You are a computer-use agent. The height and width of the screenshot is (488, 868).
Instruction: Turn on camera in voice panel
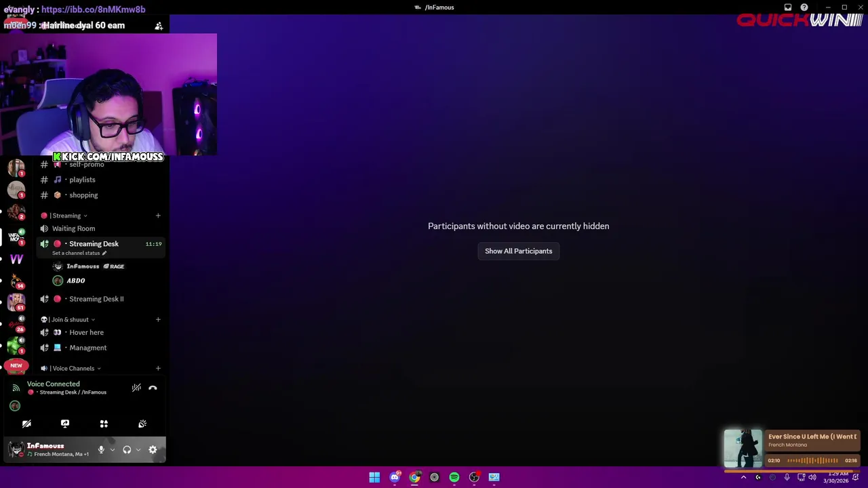coord(26,424)
